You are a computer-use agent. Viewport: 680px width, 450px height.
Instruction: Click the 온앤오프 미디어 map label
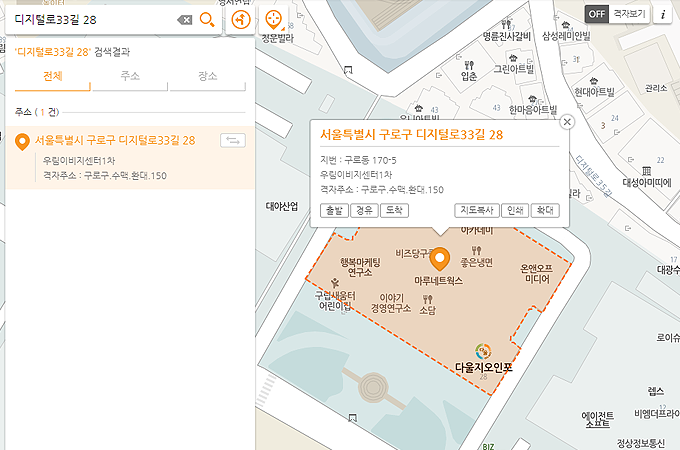click(x=537, y=274)
